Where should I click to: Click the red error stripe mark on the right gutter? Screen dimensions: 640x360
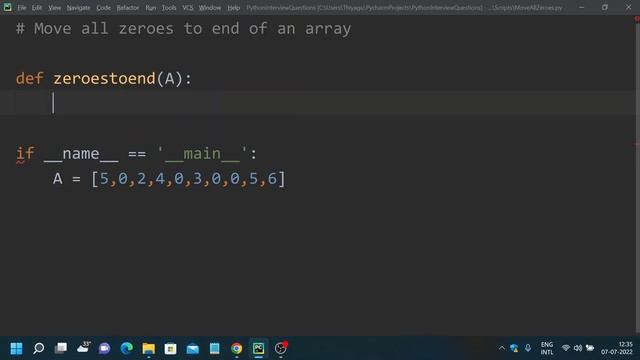pyautogui.click(x=636, y=144)
